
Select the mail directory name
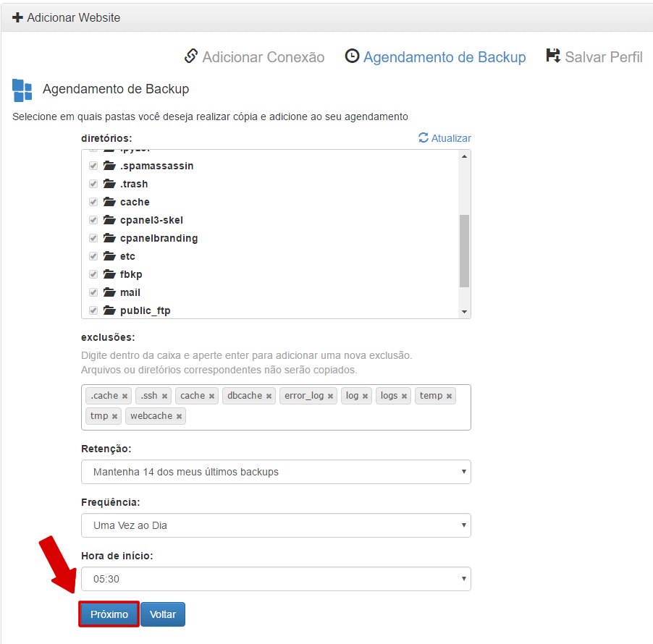[130, 292]
